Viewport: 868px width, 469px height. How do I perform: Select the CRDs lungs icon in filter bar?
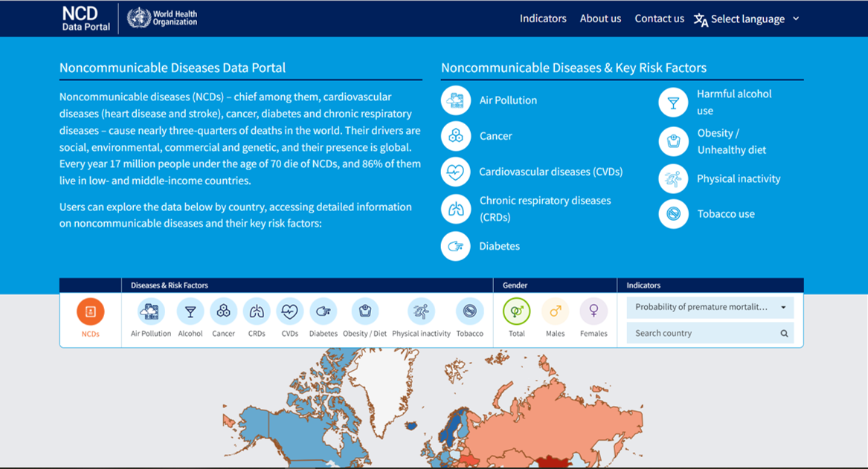coord(257,310)
